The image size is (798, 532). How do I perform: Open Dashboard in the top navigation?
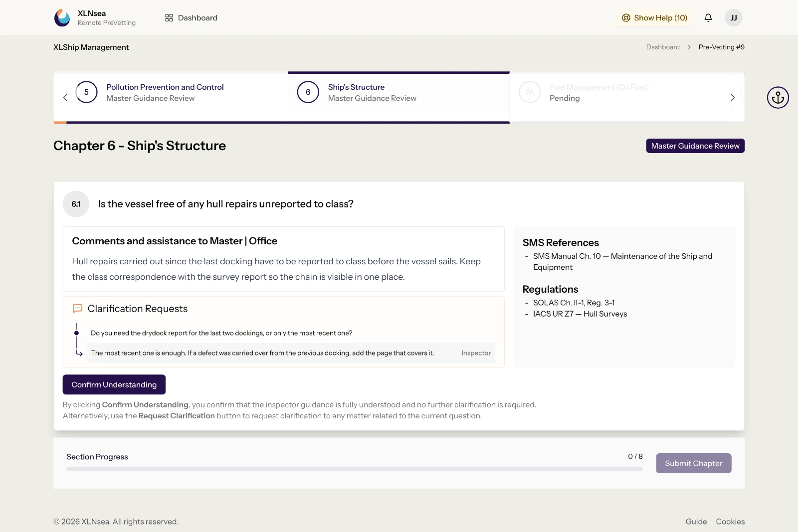[192, 18]
